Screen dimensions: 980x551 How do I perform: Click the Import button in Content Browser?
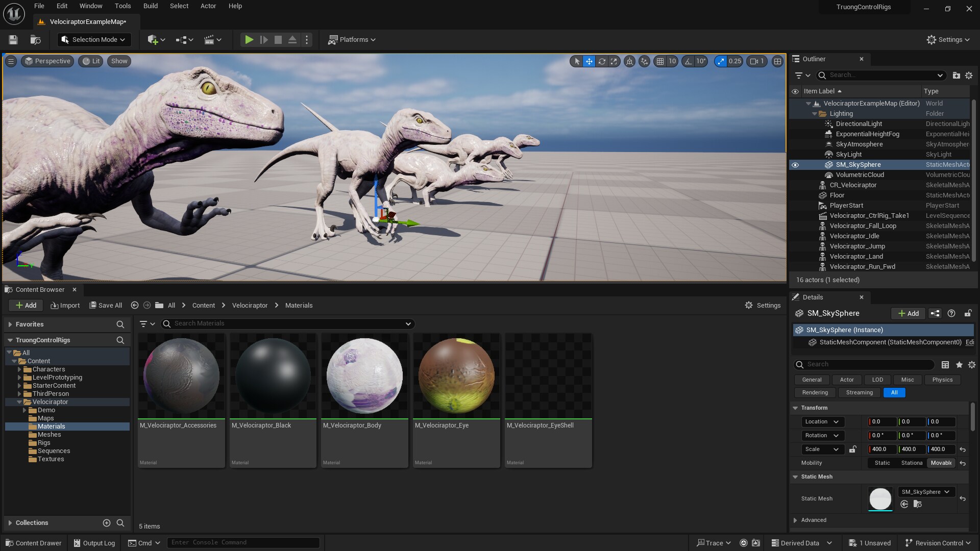[65, 305]
